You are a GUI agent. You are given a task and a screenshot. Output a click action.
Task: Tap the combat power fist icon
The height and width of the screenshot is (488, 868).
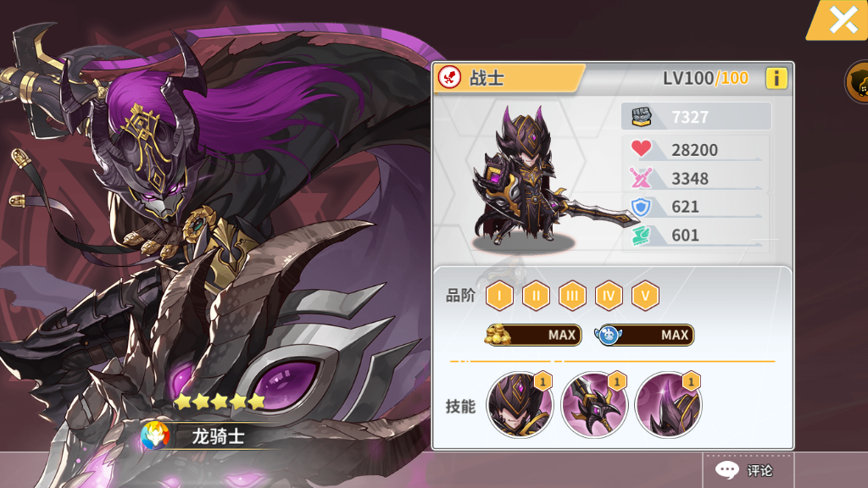[641, 117]
